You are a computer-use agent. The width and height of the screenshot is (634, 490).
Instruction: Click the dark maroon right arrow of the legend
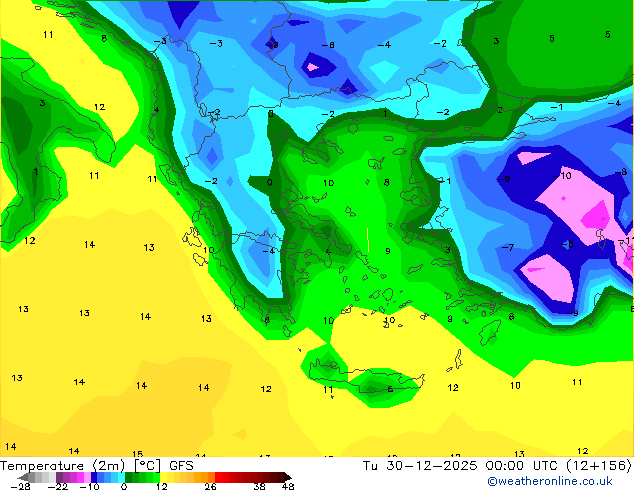pos(287,477)
